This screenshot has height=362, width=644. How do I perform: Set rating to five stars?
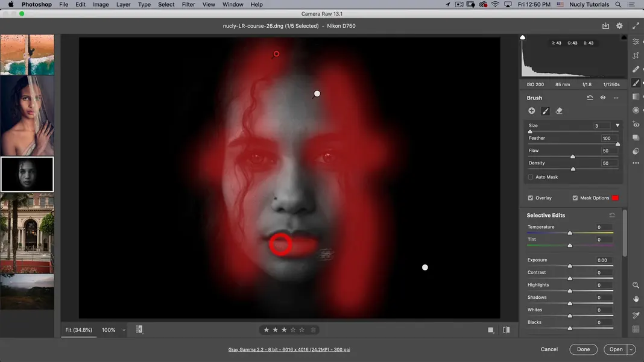pos(302,330)
